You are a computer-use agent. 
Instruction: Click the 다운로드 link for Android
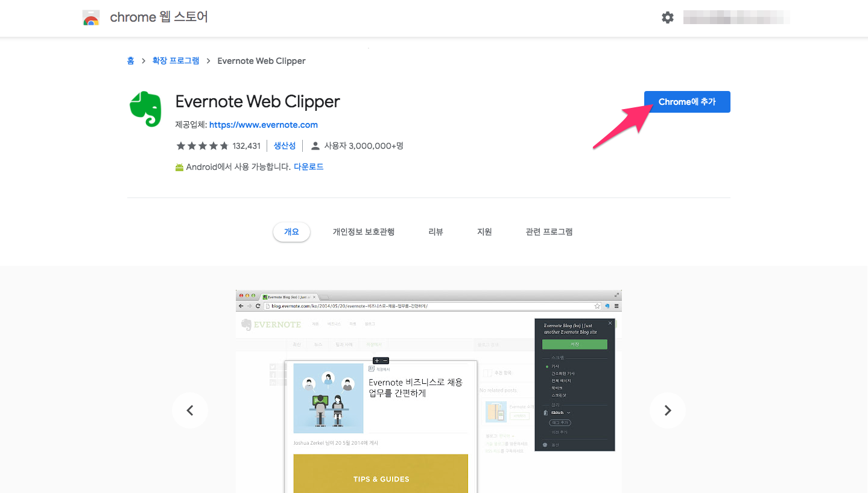tap(309, 167)
